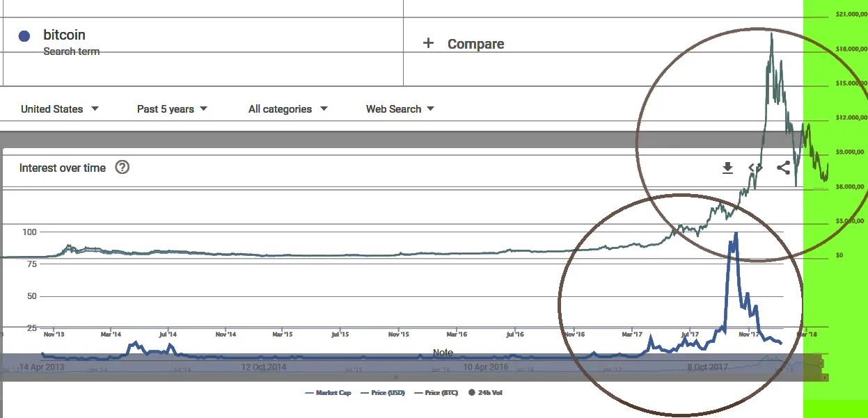
Task: Toggle the Market Cap legend series
Action: click(x=328, y=393)
